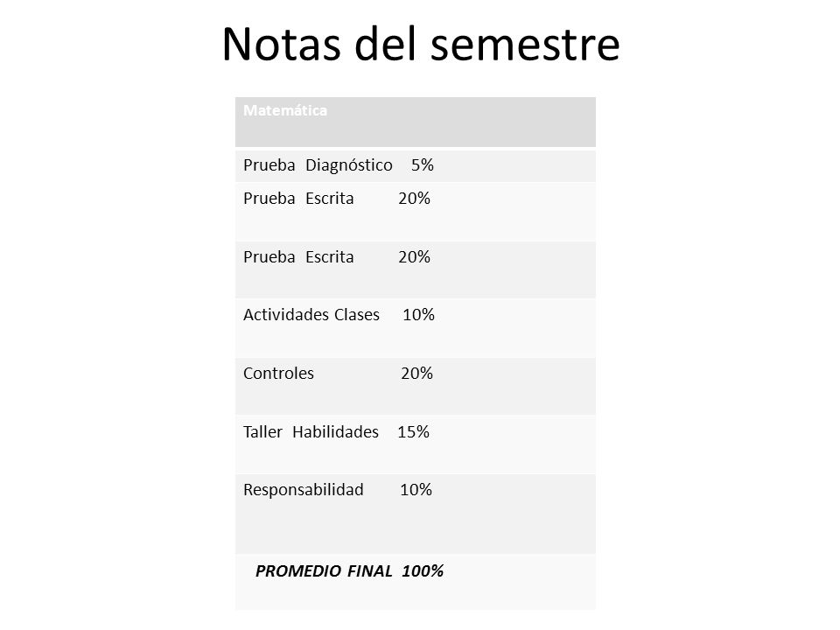The height and width of the screenshot is (630, 840).
Task: Click the Taller Habilidades 15% row
Action: pyautogui.click(x=415, y=444)
